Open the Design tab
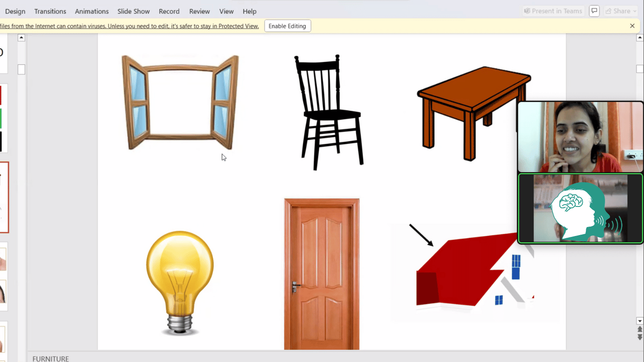This screenshot has width=644, height=362. [15, 11]
